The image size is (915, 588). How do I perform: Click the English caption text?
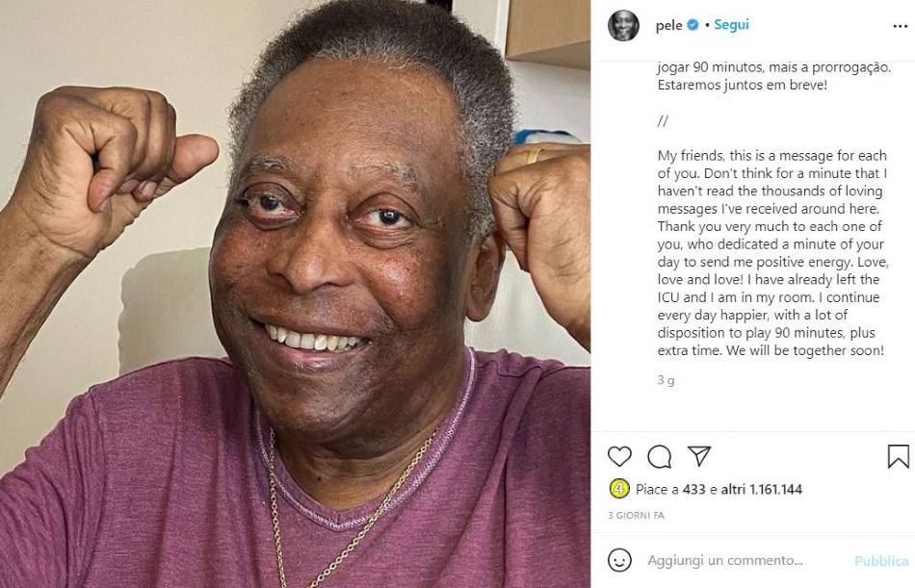[772, 253]
